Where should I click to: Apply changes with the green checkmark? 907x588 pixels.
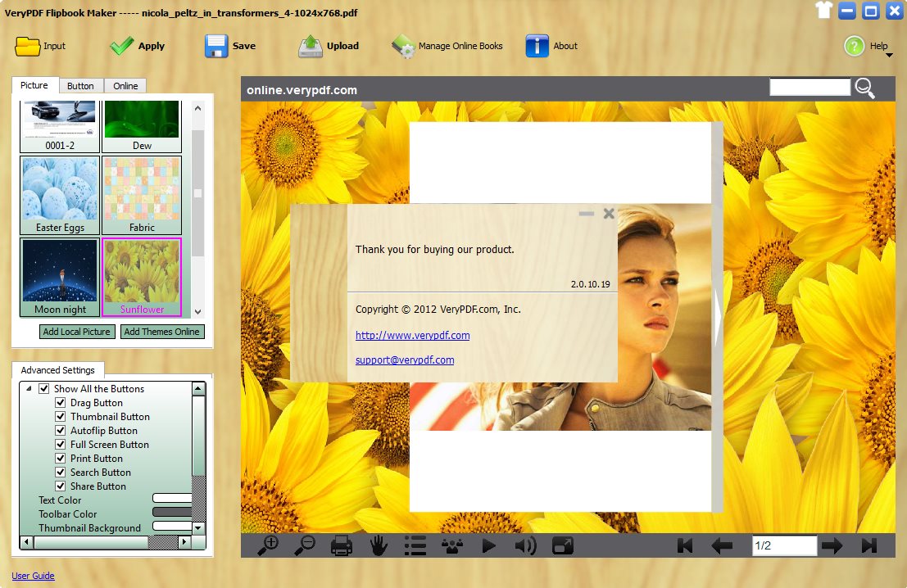[x=121, y=46]
